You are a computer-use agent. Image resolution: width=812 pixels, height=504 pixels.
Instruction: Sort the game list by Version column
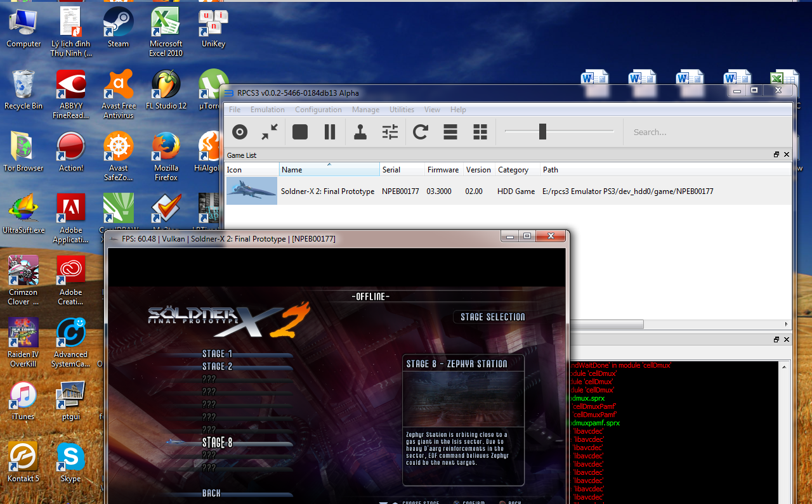point(479,169)
